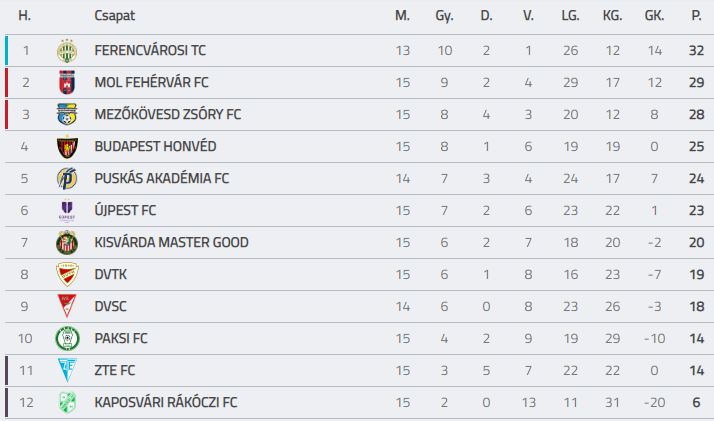Click the MOL Fehérvár FC team logo

pos(67,82)
